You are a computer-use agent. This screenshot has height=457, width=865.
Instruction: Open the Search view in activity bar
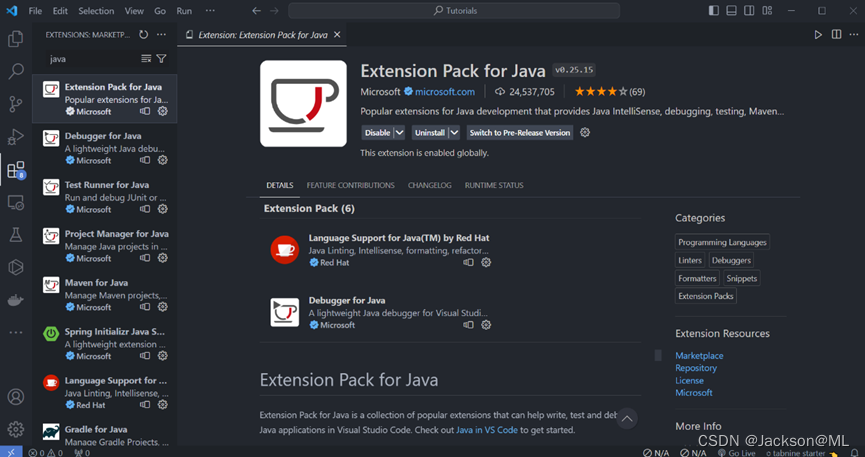(x=15, y=71)
